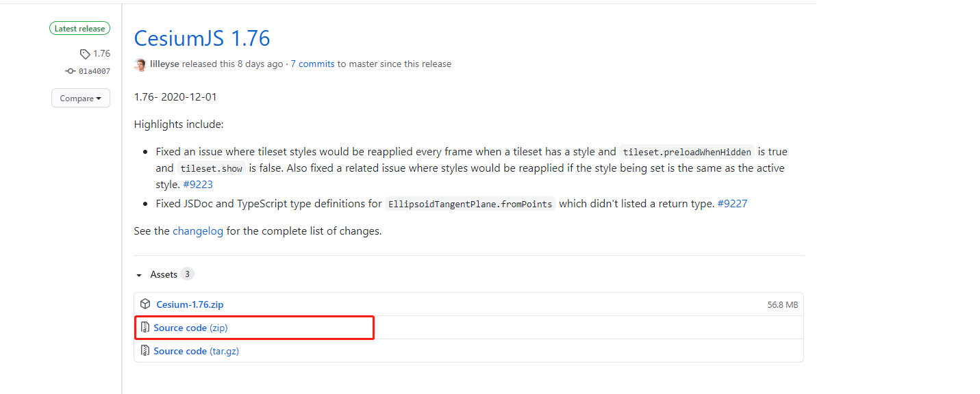
Task: Download Cesium-1.76.zip
Action: tap(190, 304)
